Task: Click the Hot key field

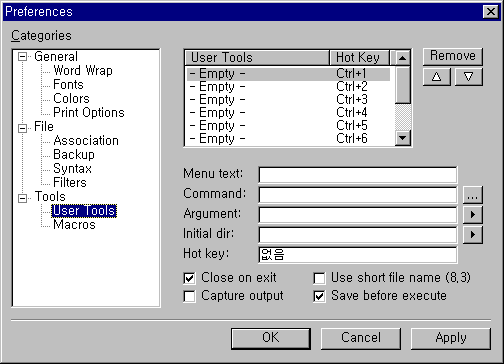Action: pos(358,255)
